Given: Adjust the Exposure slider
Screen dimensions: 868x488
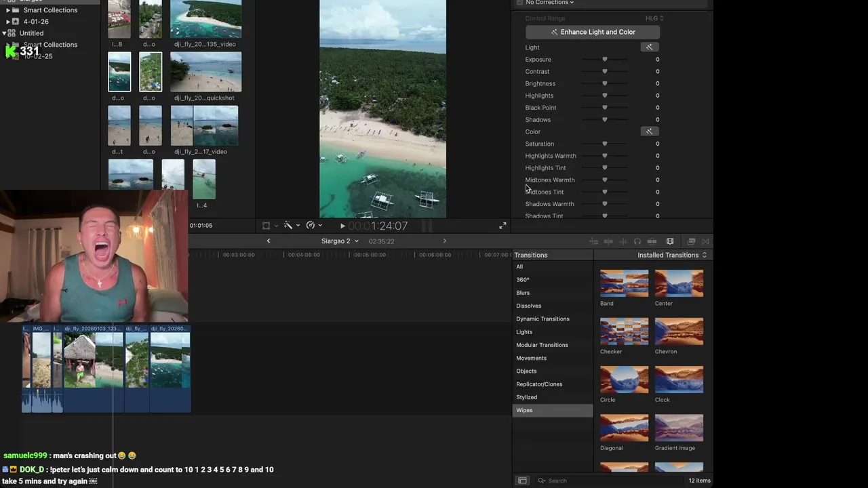Looking at the screenshot, I should tap(605, 60).
